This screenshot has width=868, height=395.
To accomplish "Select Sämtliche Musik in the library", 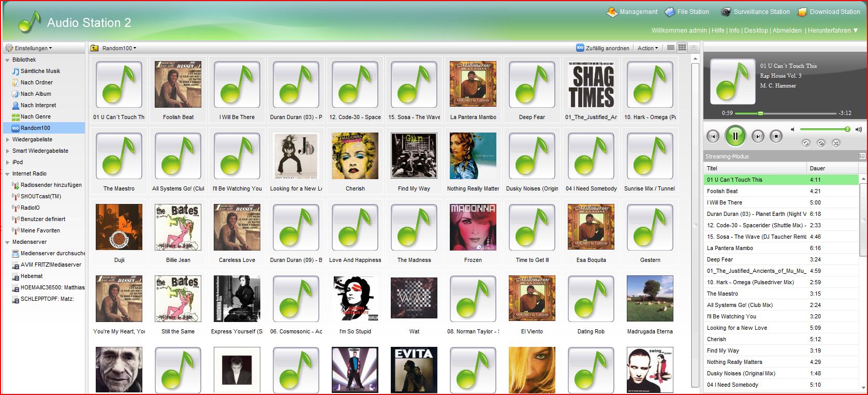I will pyautogui.click(x=40, y=71).
